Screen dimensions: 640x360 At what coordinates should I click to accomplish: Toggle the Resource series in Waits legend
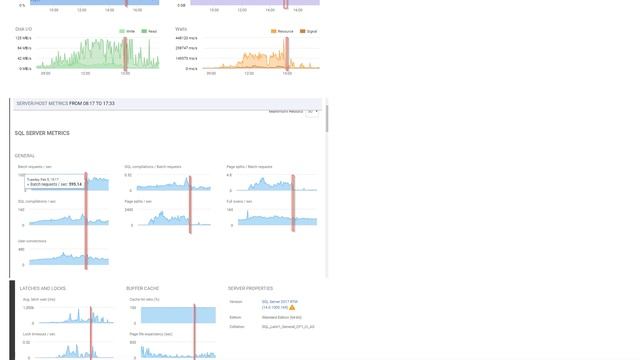point(282,31)
